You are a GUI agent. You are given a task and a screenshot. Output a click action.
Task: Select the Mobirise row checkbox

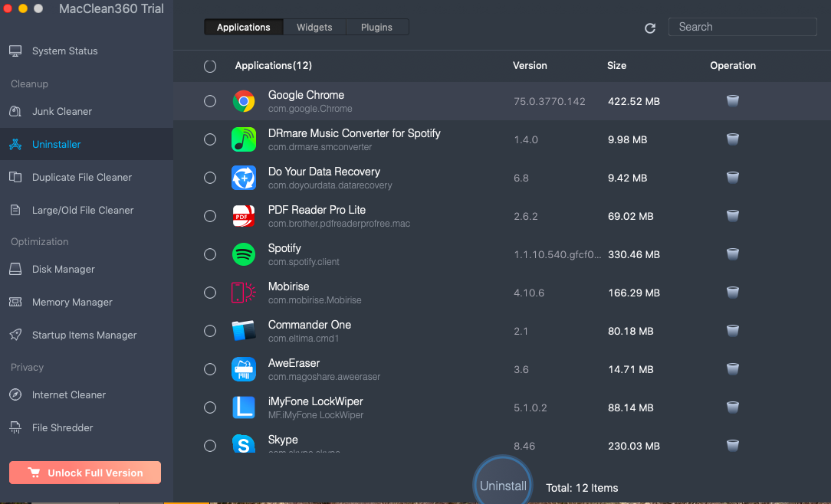210,293
